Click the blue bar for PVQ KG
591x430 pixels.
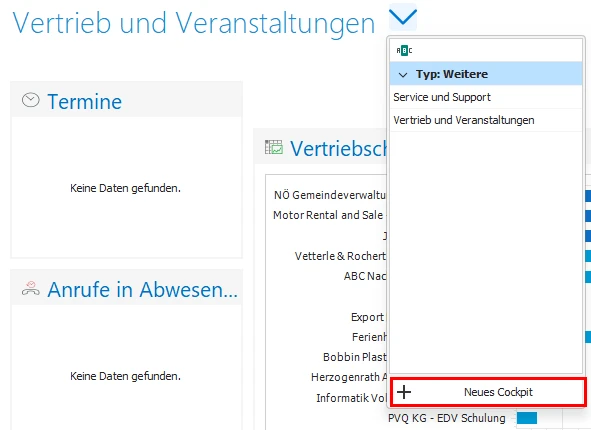[x=527, y=418]
